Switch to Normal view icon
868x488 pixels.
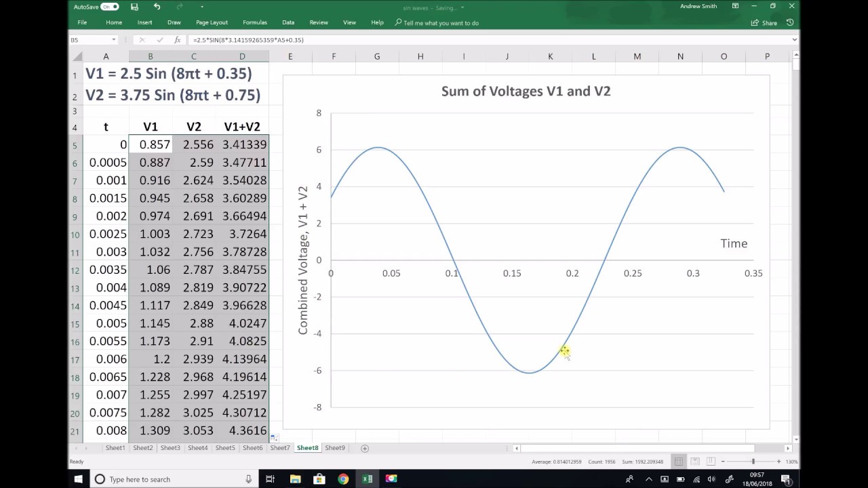coord(678,462)
